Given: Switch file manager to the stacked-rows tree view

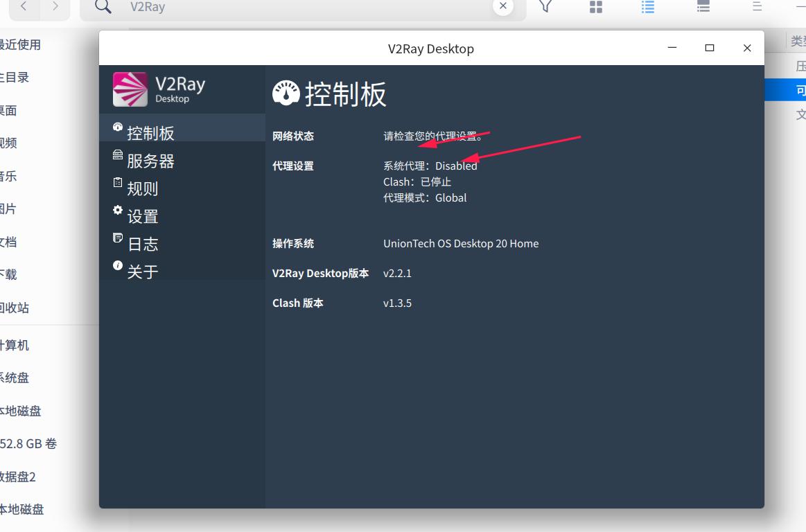Looking at the screenshot, I should [x=703, y=6].
